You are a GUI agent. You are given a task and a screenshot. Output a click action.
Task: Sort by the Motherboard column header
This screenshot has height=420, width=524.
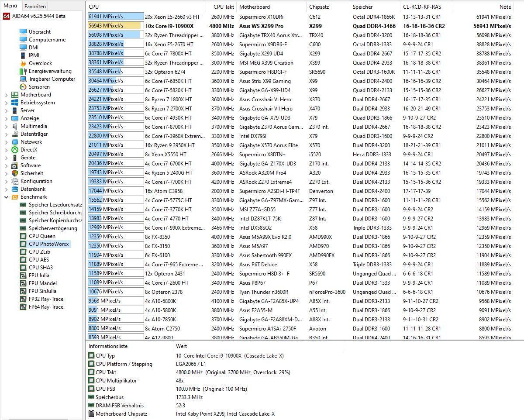271,7
